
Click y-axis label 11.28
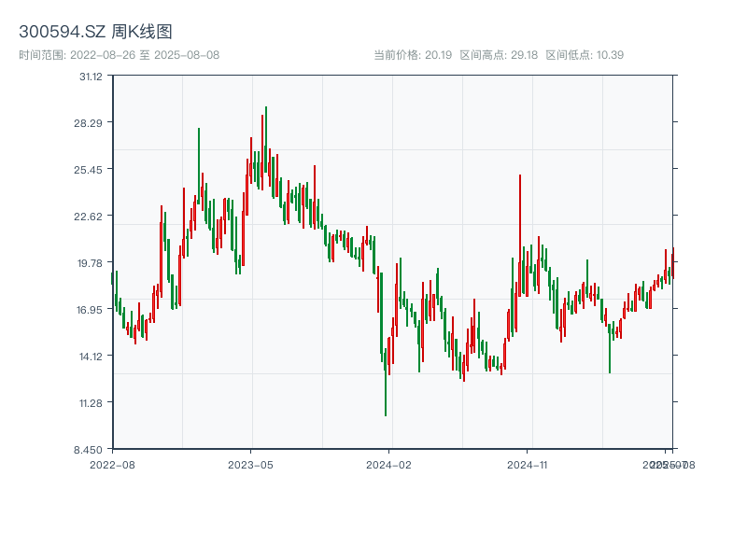91,403
